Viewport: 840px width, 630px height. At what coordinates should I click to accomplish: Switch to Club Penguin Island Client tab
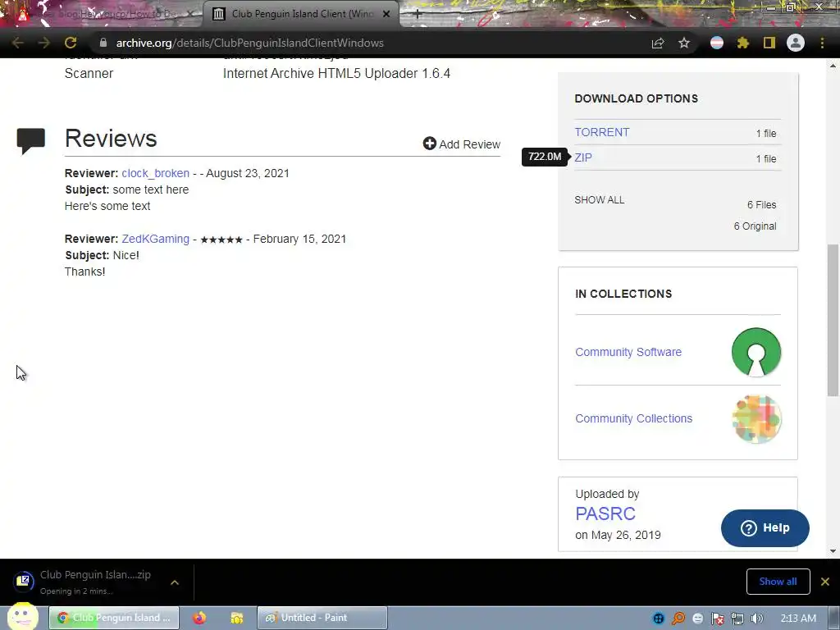click(300, 14)
